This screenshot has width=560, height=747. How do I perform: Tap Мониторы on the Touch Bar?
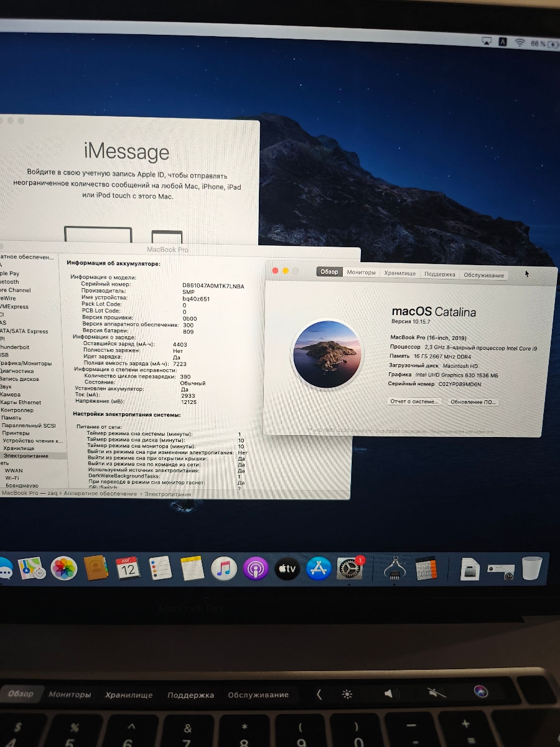point(70,694)
